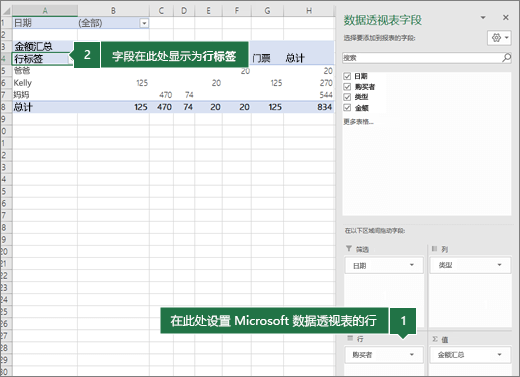Click the rows icon beside 行

coord(350,338)
